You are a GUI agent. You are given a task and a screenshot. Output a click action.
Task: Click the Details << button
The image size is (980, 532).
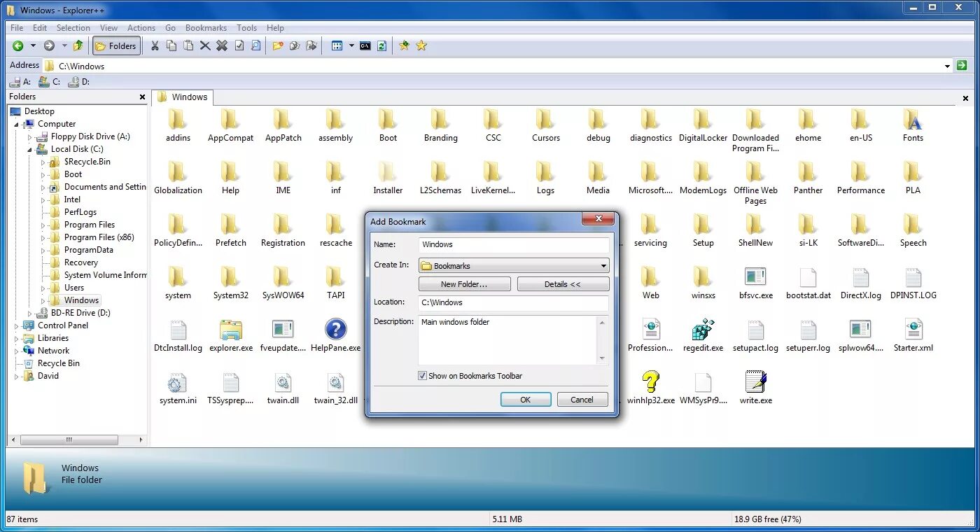click(563, 284)
